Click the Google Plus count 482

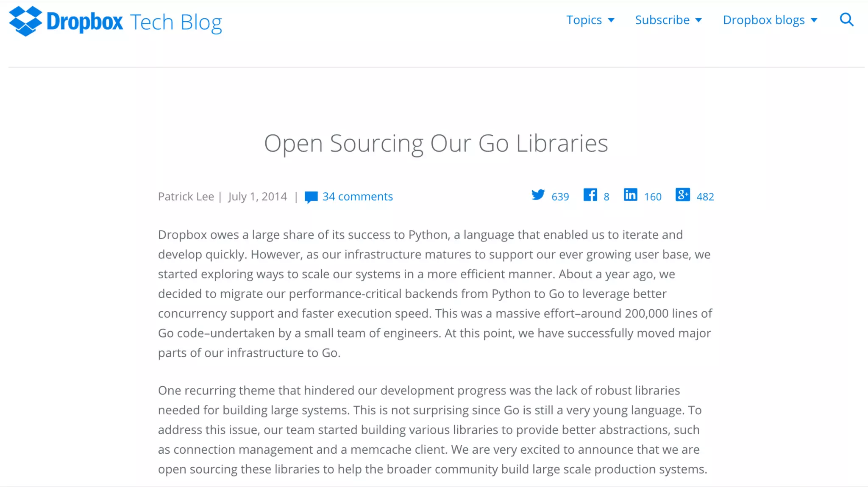[705, 197]
